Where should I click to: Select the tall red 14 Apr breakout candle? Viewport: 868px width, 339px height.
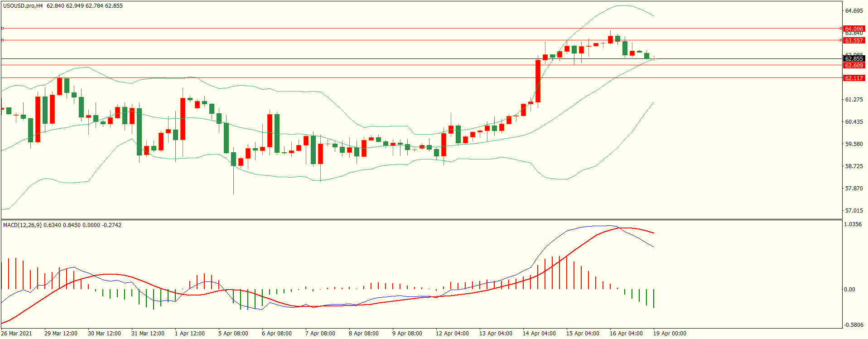click(x=538, y=81)
